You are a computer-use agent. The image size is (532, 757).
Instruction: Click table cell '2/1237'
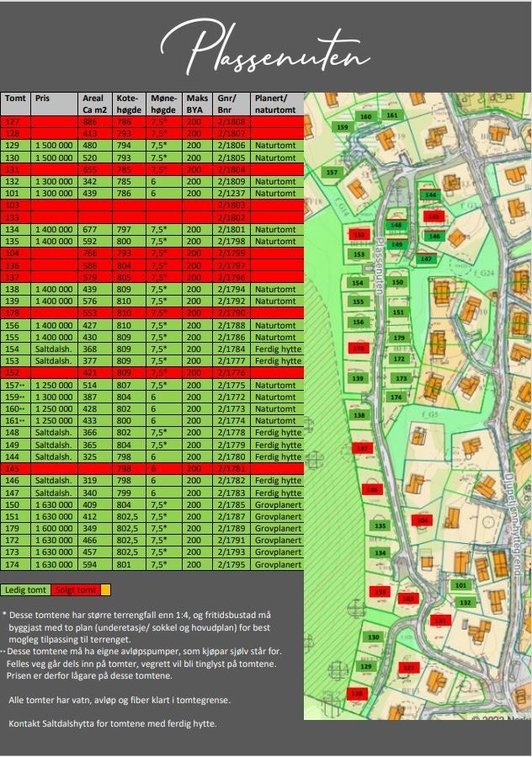point(231,193)
